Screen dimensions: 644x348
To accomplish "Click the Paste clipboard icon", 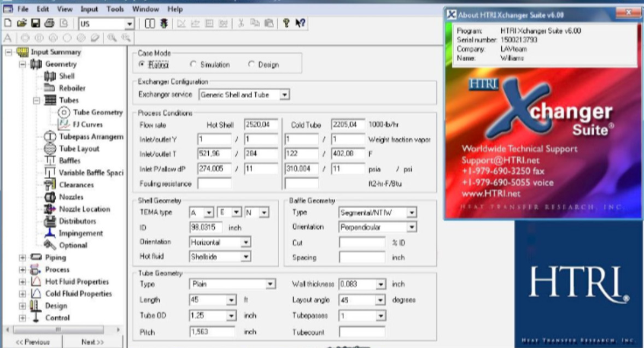I will point(269,23).
